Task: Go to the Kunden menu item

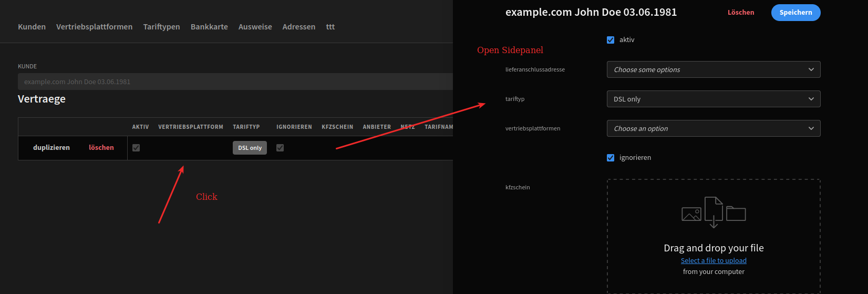Action: tap(32, 27)
